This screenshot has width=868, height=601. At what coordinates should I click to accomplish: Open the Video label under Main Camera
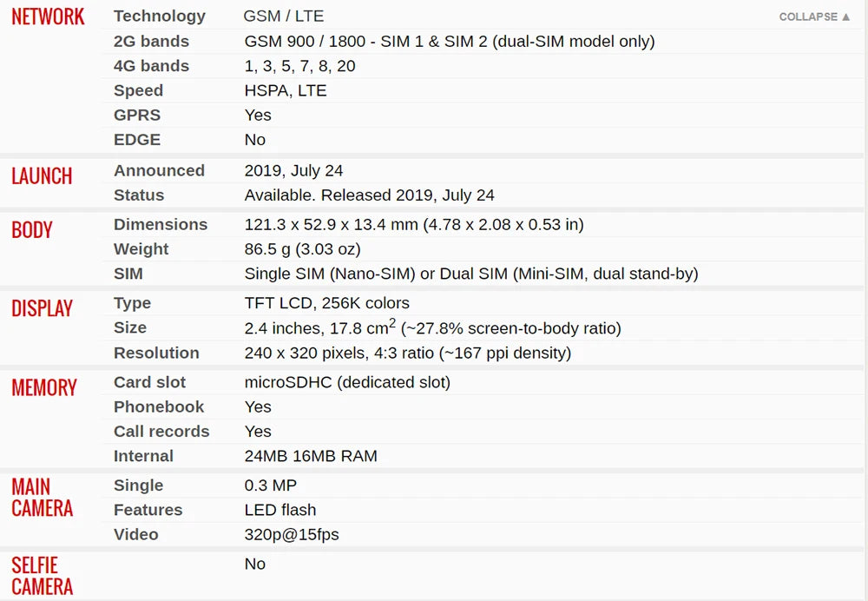coord(136,535)
